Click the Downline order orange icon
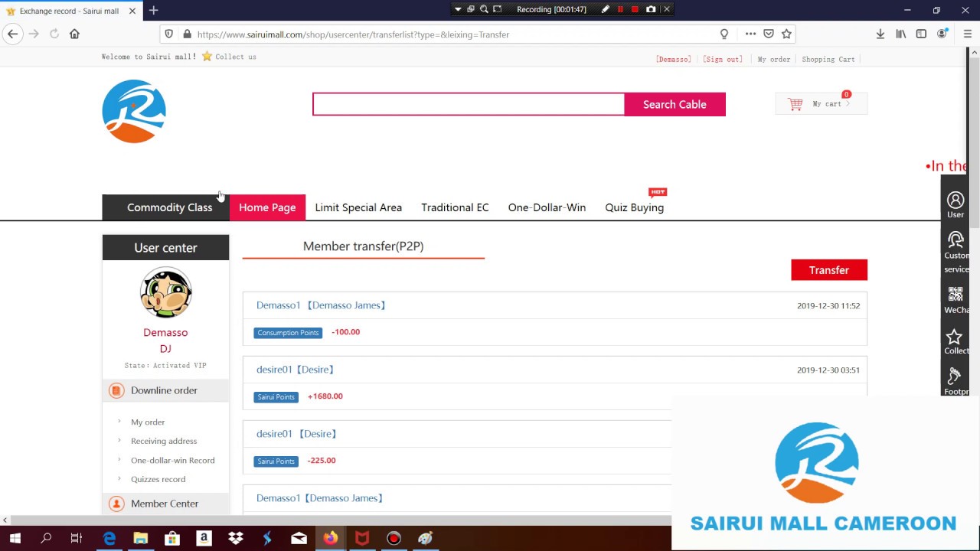This screenshot has width=980, height=551. click(116, 390)
